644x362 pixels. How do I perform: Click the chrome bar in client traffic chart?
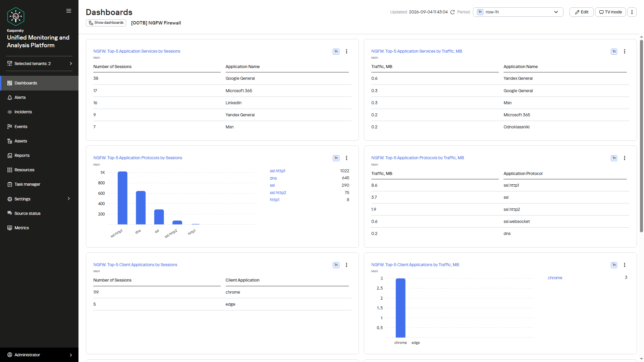400,308
